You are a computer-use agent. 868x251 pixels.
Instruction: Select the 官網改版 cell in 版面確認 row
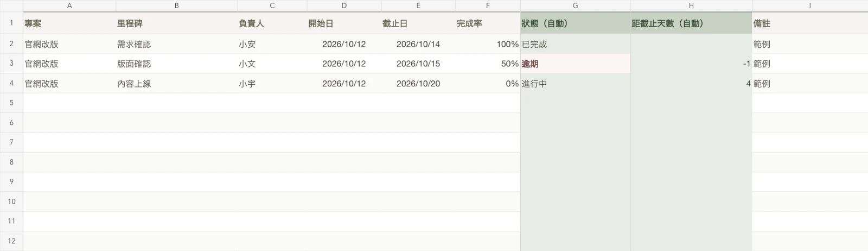(x=69, y=64)
